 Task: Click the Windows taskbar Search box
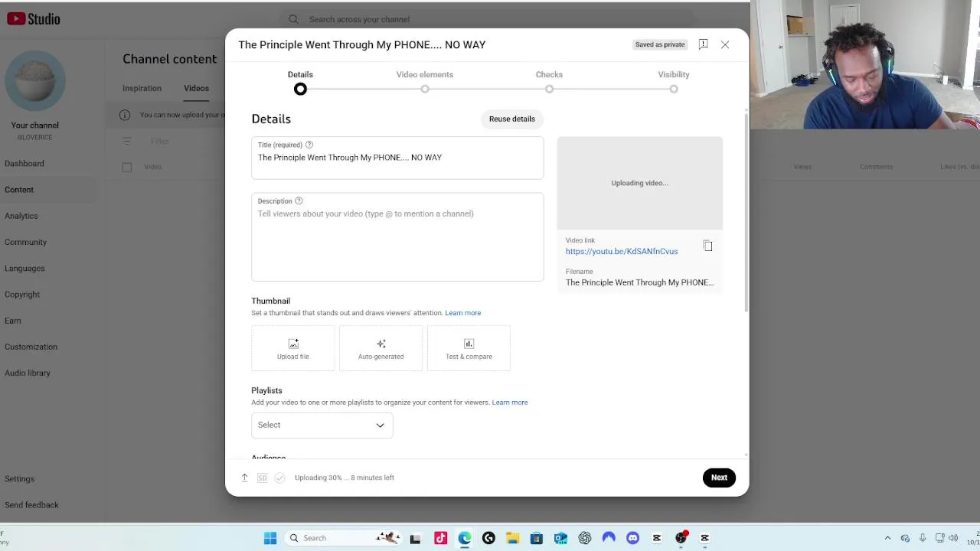coord(345,538)
